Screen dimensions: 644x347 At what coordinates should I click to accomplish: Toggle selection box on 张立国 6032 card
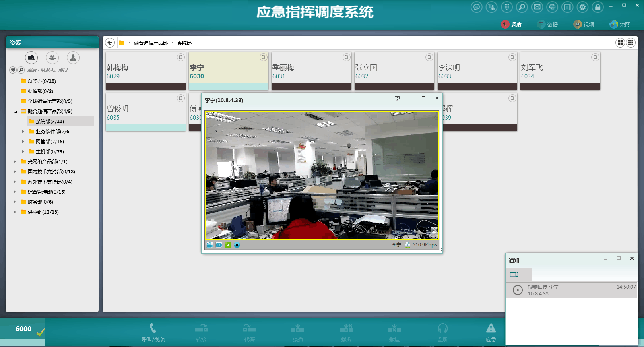click(x=429, y=57)
